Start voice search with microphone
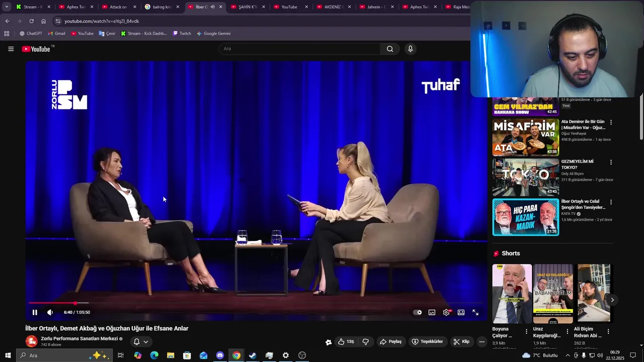This screenshot has height=362, width=644. point(410,49)
